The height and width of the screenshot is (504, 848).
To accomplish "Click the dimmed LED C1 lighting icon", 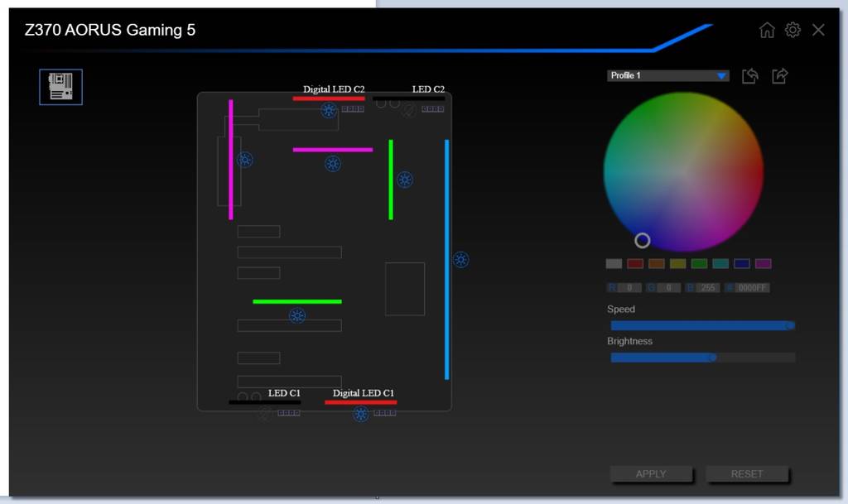I will pyautogui.click(x=264, y=415).
